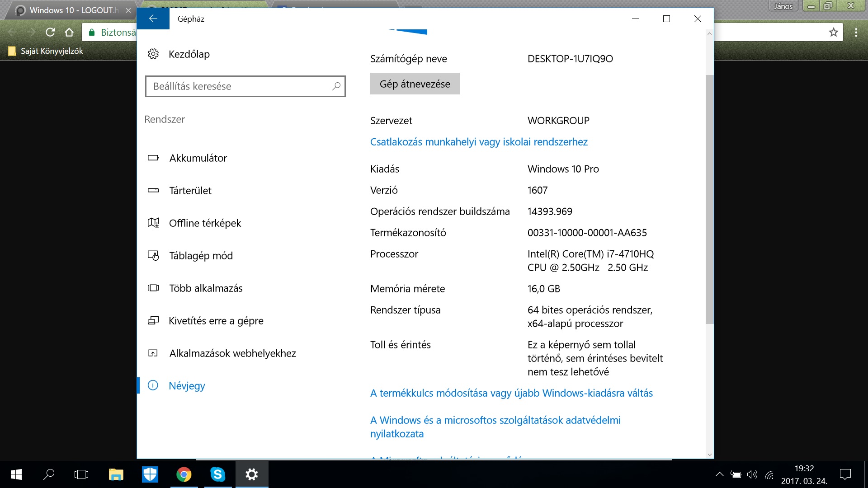
Task: Open the battery status tray icon
Action: pos(736,474)
